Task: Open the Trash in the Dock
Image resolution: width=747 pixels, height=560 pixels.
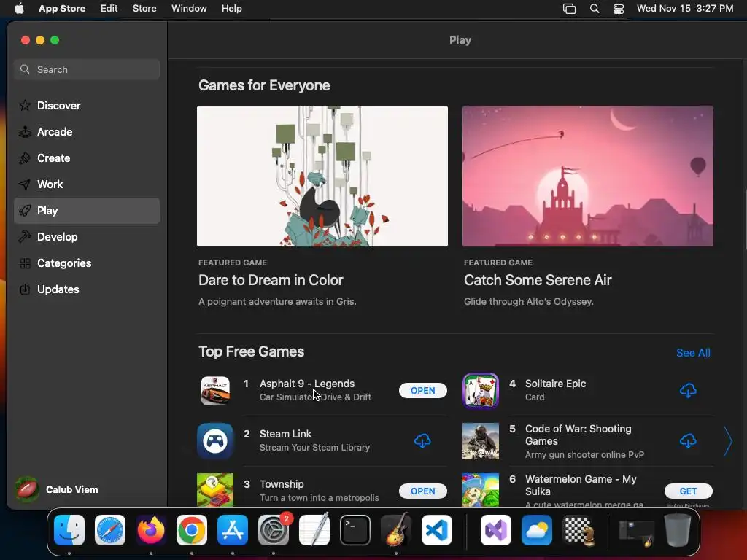Action: pos(678,530)
